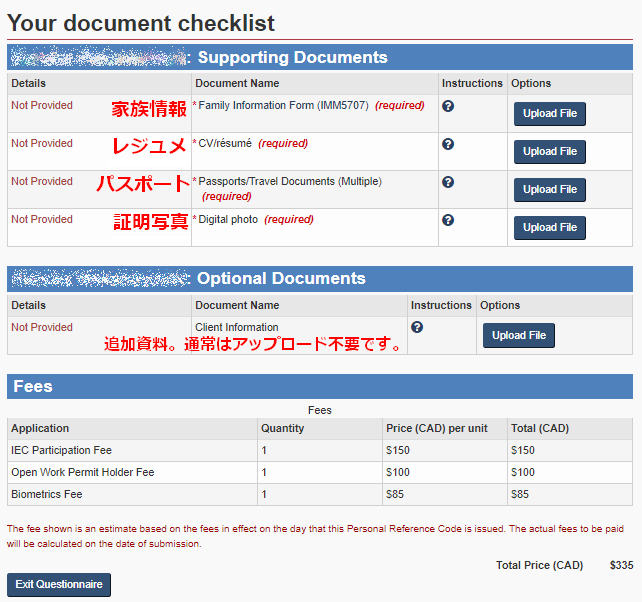Click help icon for Passports/Travel Documents
Viewport: 642px width, 602px height.
click(x=448, y=182)
